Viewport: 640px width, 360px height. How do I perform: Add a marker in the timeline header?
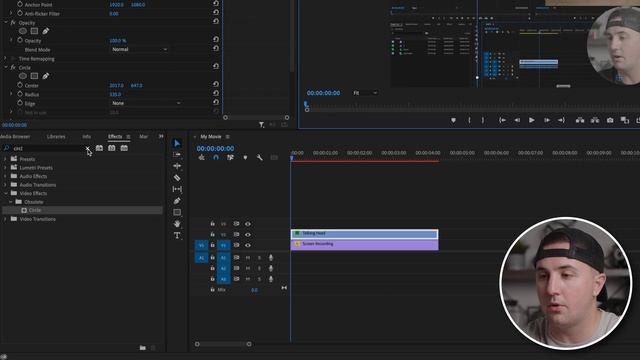coord(245,158)
